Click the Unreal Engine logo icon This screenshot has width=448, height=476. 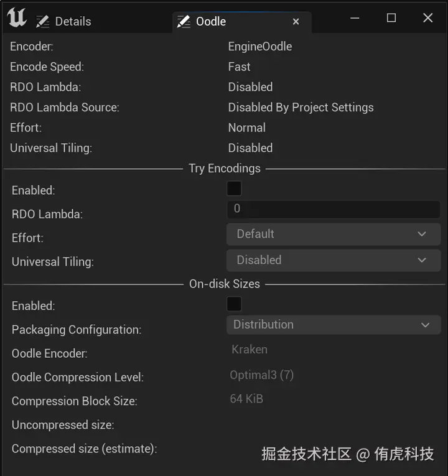click(x=17, y=18)
